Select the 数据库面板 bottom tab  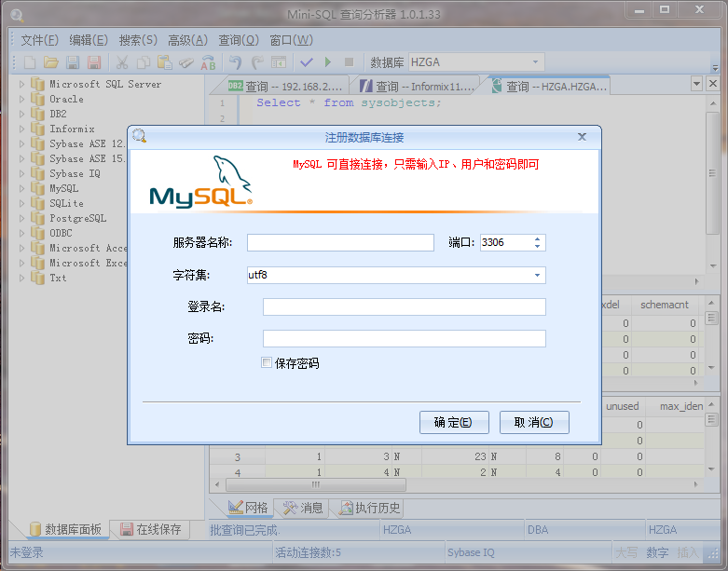[65, 529]
